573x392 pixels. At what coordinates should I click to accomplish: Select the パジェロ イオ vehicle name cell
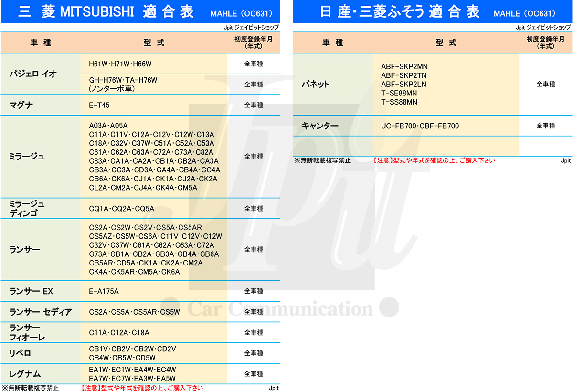(33, 74)
